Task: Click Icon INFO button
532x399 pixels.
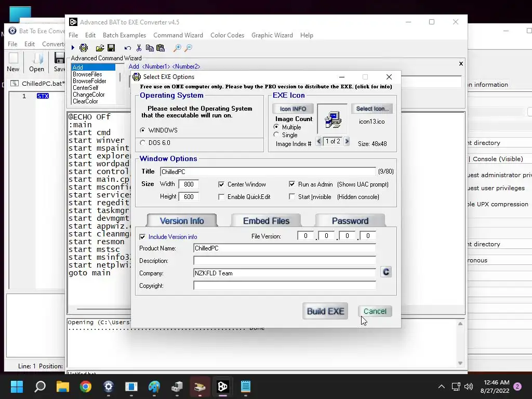Action: [293, 109]
